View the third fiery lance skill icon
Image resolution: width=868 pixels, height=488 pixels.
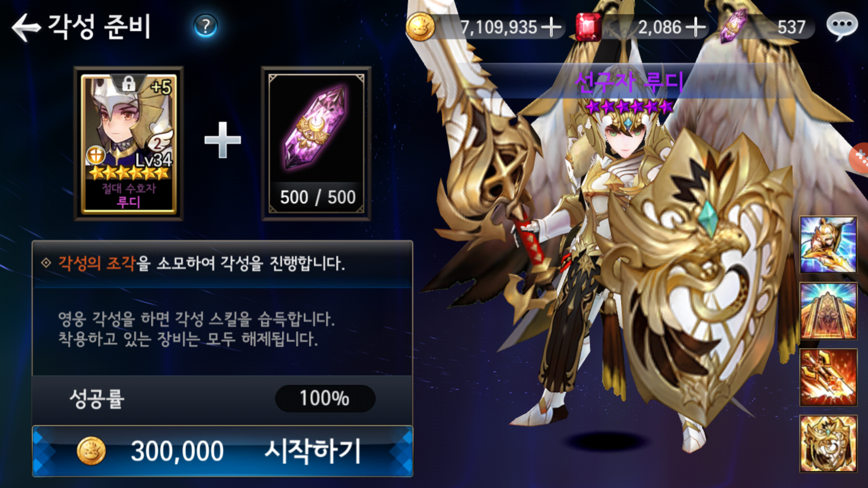(x=828, y=378)
